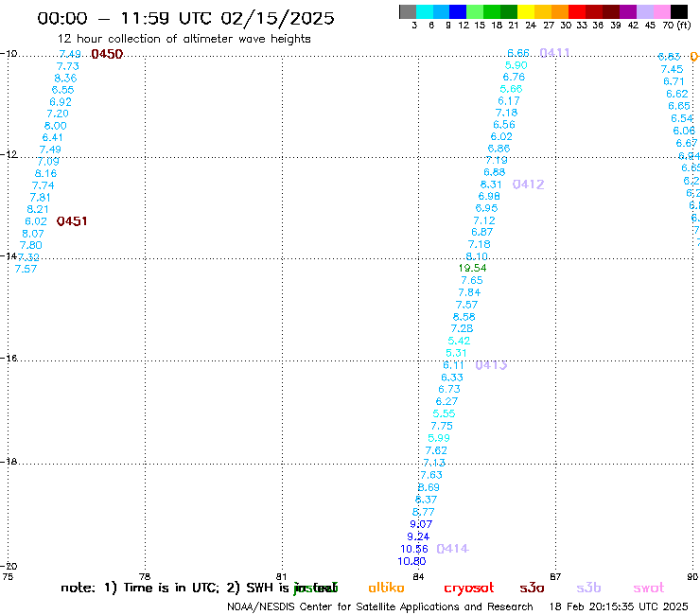Click the black swatch at the legend's end
The width and height of the screenshot is (700, 615).
(x=679, y=11)
